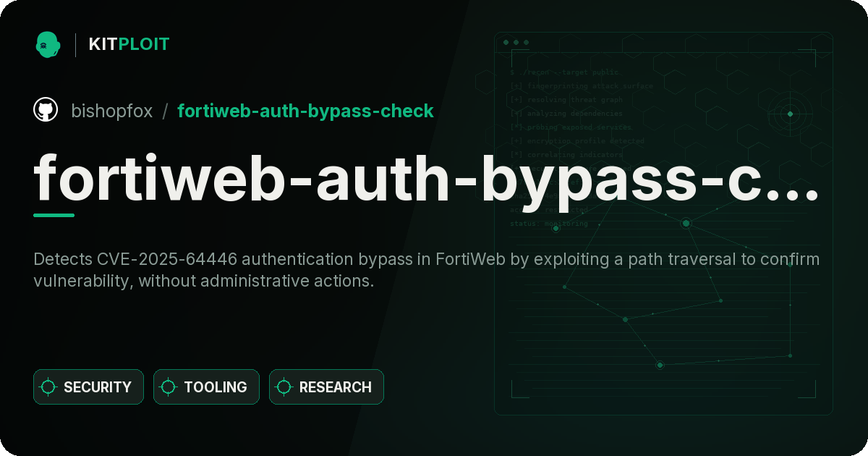Select the RESEARCH tag
Screen dimensions: 868x456
click(326, 387)
